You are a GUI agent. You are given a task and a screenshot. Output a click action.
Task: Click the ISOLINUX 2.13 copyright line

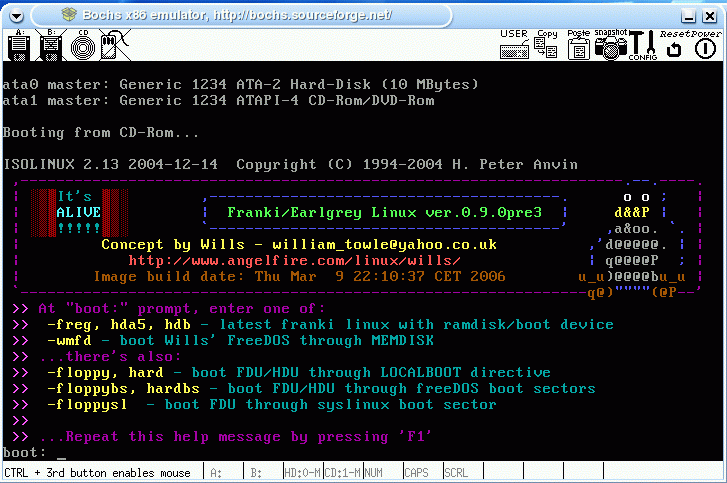(x=290, y=165)
